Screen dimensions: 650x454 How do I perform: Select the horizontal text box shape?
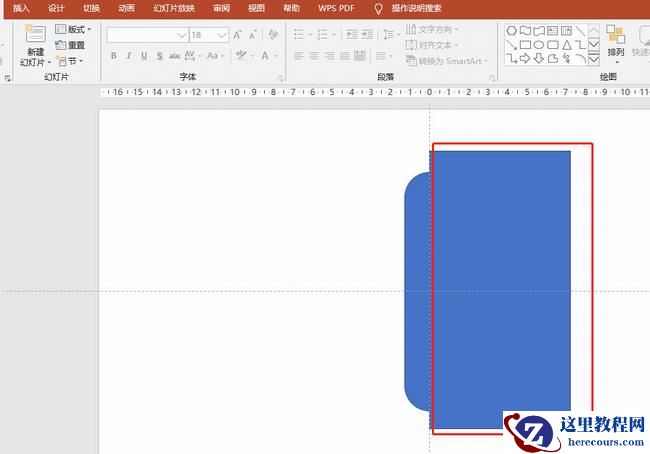click(x=553, y=31)
